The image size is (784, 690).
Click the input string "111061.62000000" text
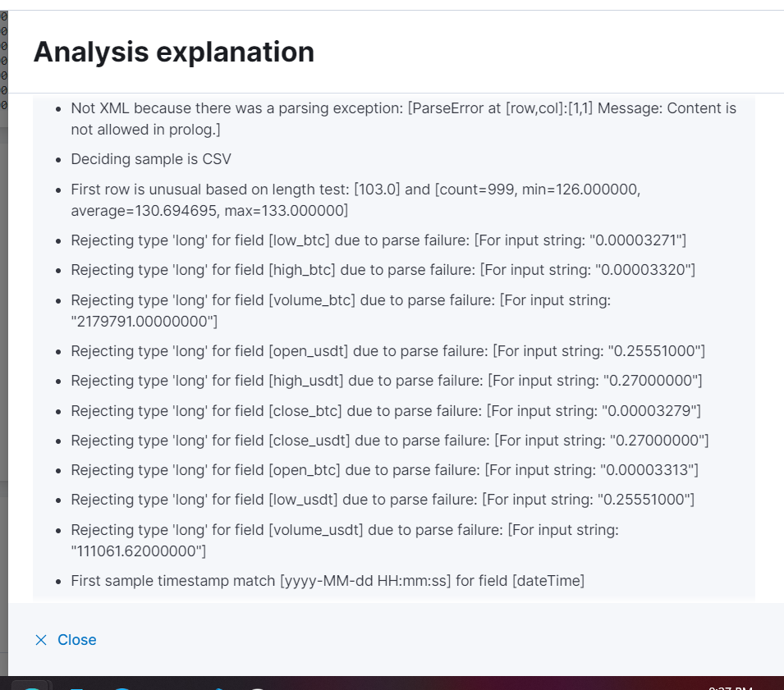click(x=139, y=551)
